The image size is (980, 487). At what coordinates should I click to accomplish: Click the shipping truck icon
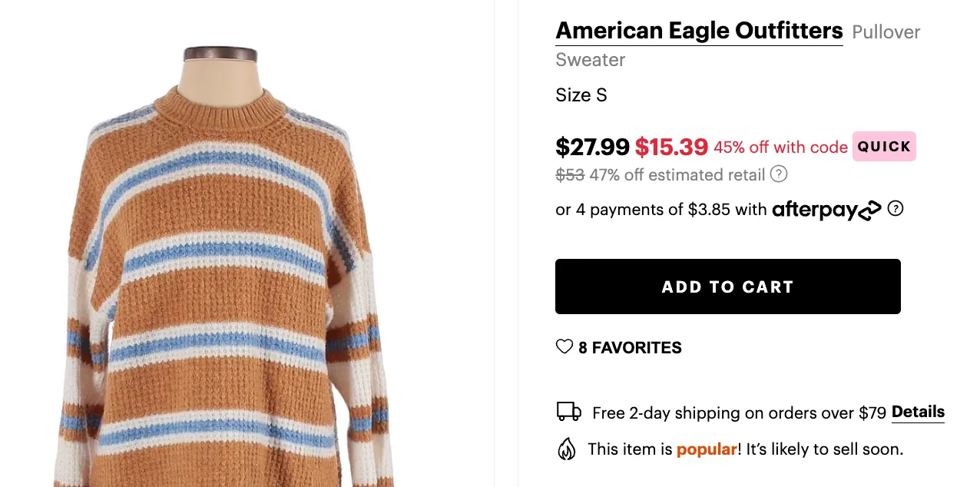coord(568,412)
